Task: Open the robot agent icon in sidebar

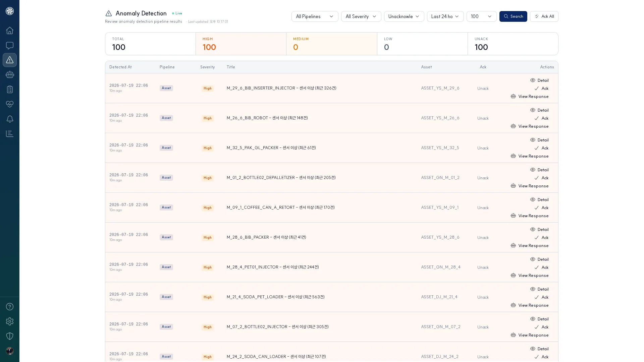Action: click(x=10, y=75)
